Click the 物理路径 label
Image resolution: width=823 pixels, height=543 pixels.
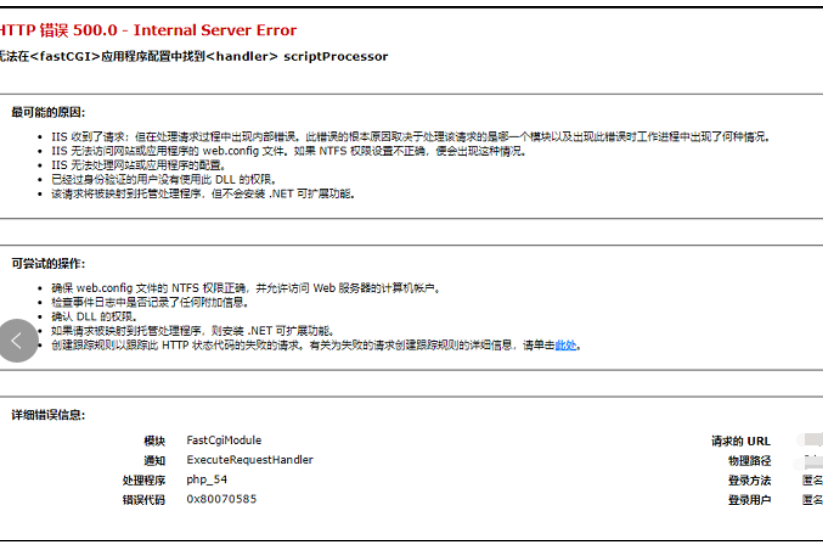point(749,461)
